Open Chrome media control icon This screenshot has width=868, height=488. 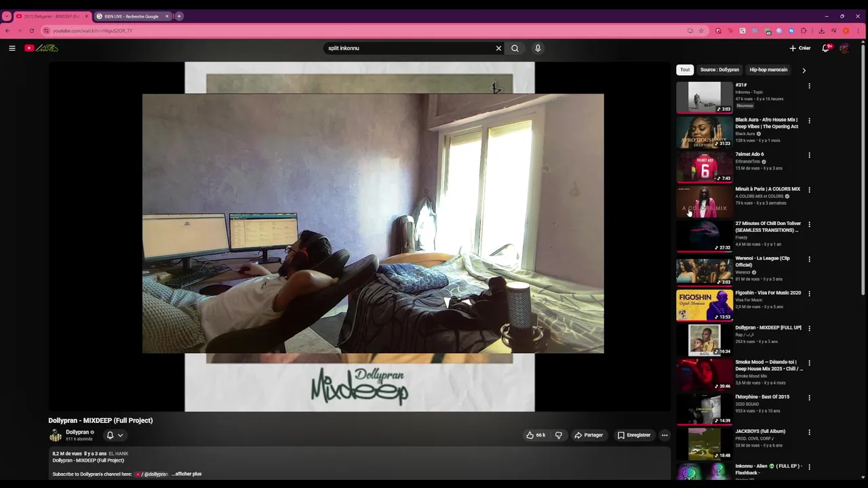tap(833, 30)
